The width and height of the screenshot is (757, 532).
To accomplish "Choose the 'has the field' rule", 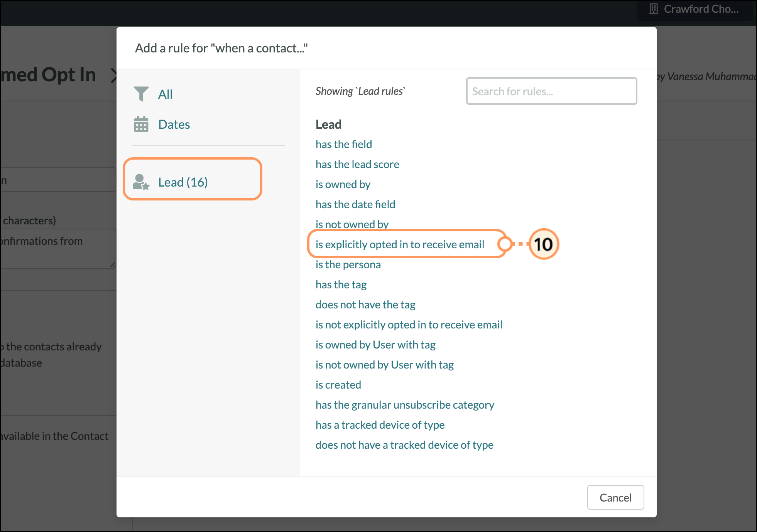I will coord(343,144).
